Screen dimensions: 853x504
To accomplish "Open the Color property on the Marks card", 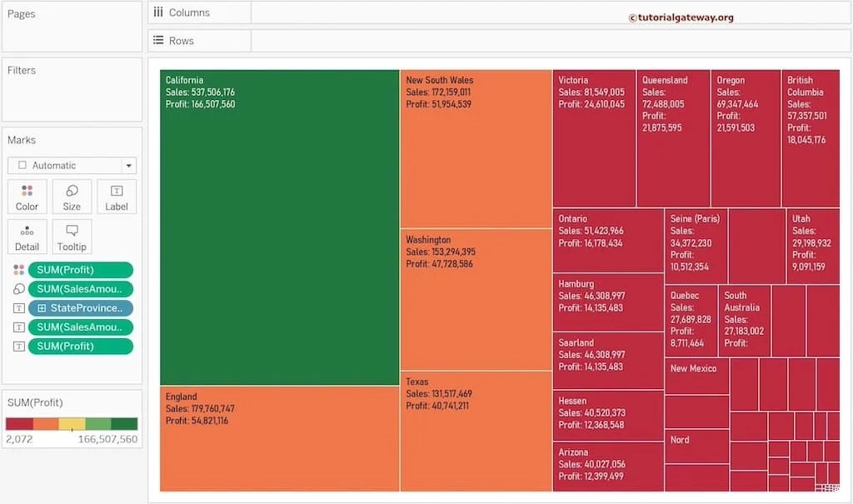I will [x=27, y=197].
